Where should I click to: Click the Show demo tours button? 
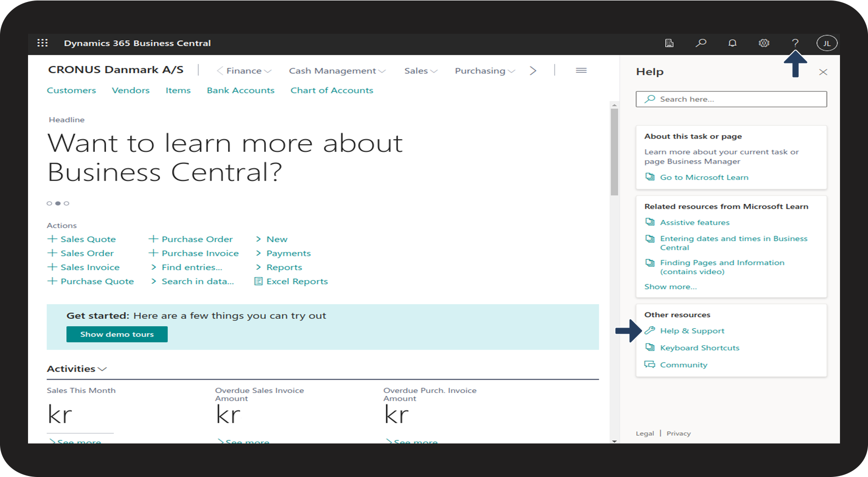[x=117, y=334]
